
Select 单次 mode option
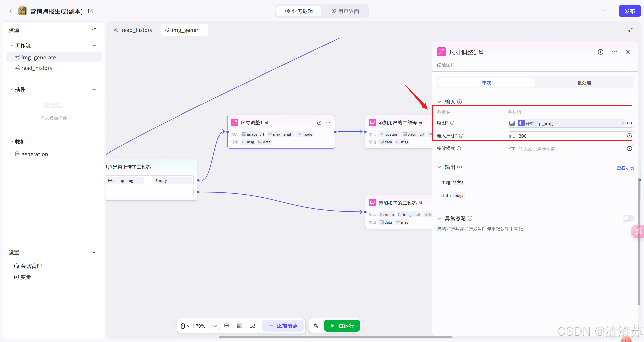(486, 83)
